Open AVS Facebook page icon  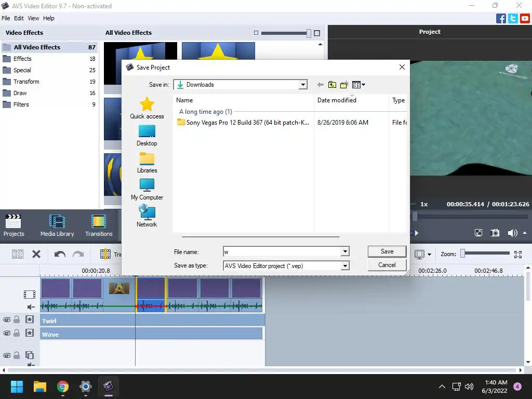[x=501, y=18]
